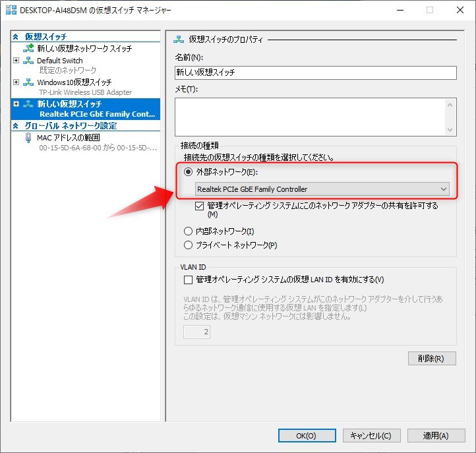Select プライベート ネットワーク radio button
Screen dimensions: 476x453
pos(188,245)
